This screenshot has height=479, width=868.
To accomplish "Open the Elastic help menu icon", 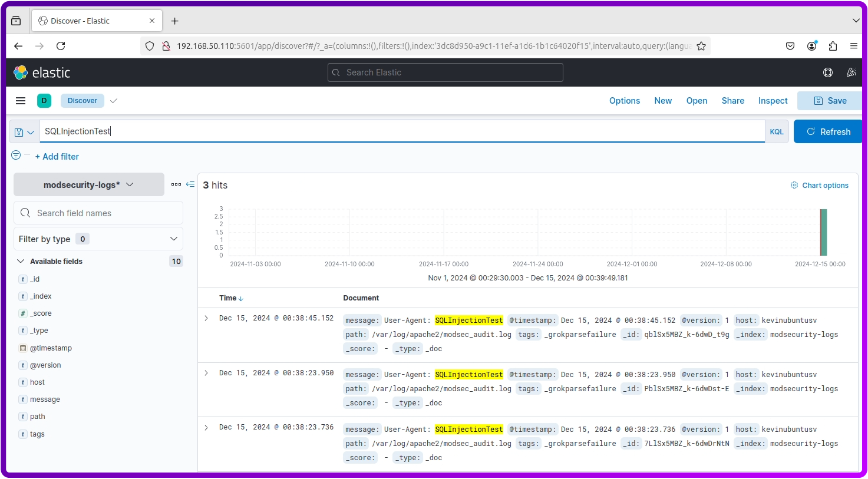I will 828,72.
